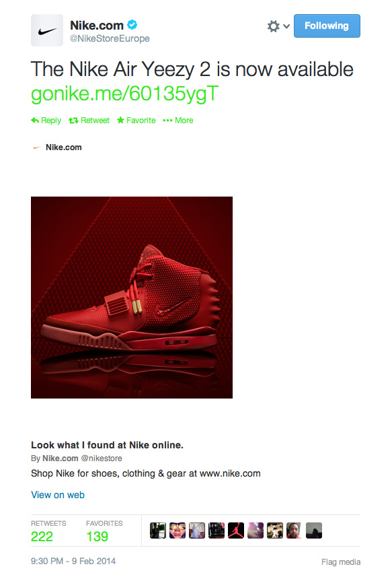Click the Retweet icon
This screenshot has height=583, width=392.
[73, 121]
